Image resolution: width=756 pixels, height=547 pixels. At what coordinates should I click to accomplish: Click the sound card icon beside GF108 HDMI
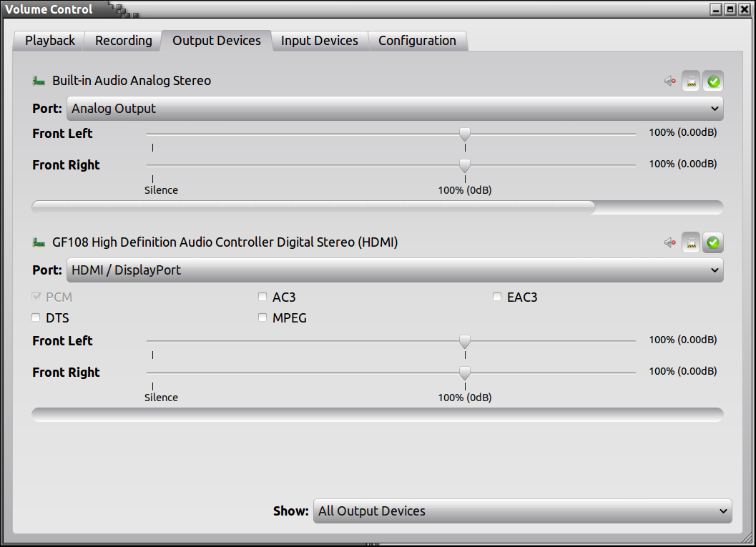[x=39, y=242]
